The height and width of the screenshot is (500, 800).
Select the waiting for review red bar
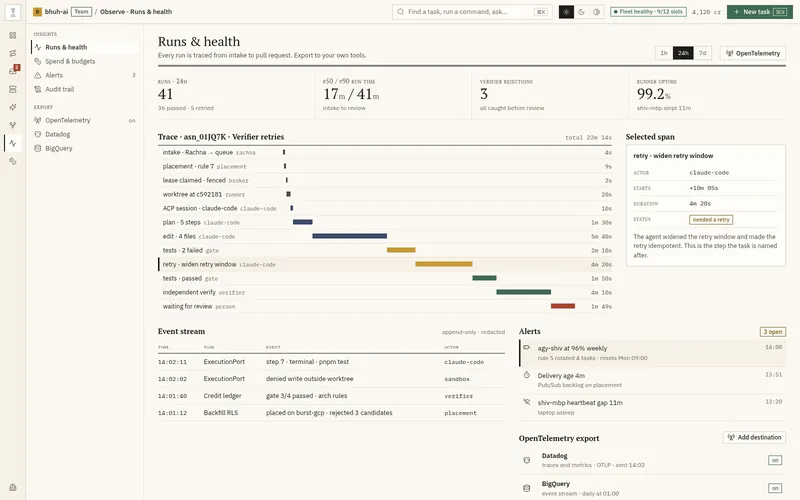(x=563, y=306)
